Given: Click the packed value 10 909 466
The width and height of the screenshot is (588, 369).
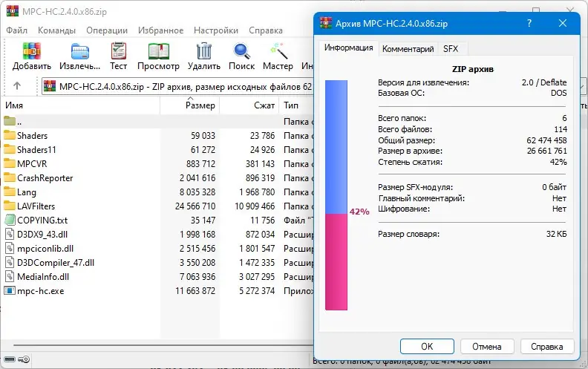Looking at the screenshot, I should 255,206.
